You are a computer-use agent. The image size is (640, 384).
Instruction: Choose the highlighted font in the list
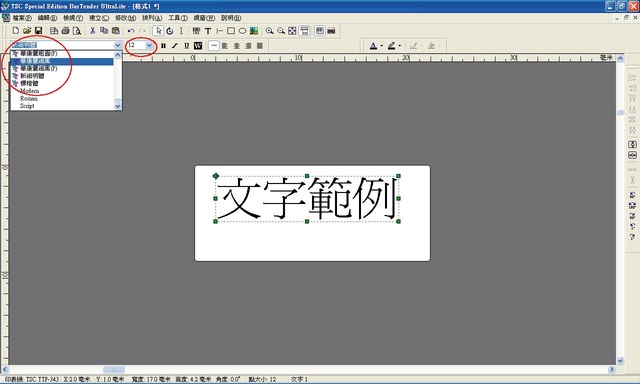pos(62,61)
